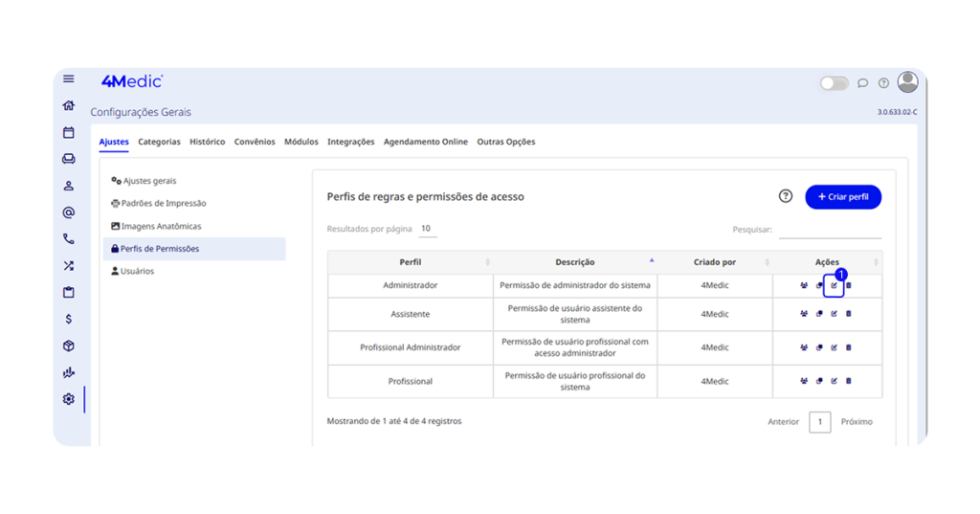980x514 pixels.
Task: Open the calendar icon in sidebar
Action: [68, 133]
